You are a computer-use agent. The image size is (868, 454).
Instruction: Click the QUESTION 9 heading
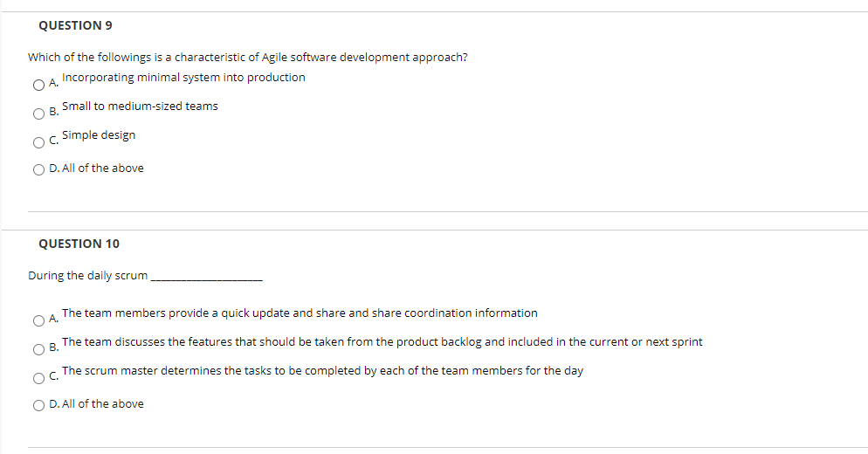click(x=76, y=24)
